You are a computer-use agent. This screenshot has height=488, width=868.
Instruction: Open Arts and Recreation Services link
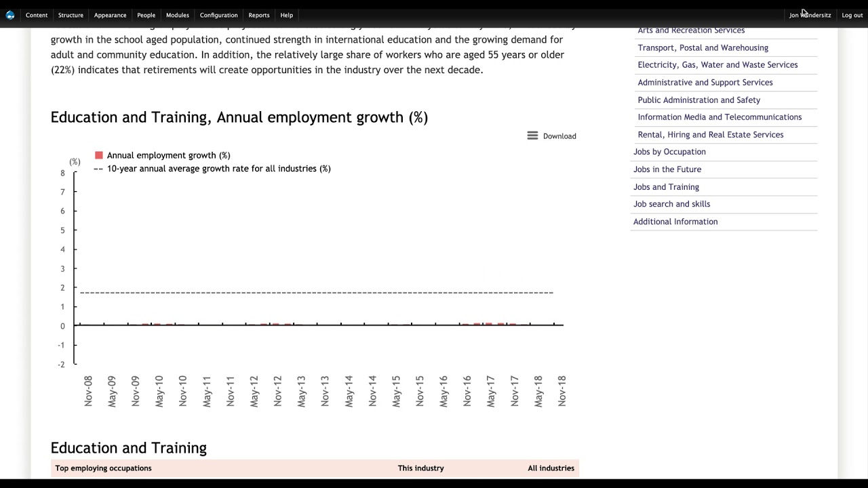click(691, 30)
